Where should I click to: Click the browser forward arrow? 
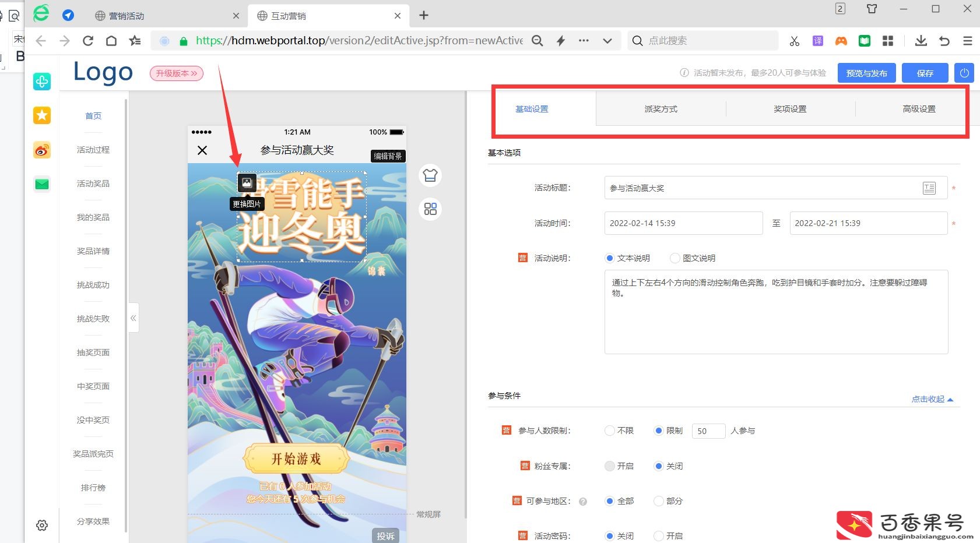(x=65, y=41)
